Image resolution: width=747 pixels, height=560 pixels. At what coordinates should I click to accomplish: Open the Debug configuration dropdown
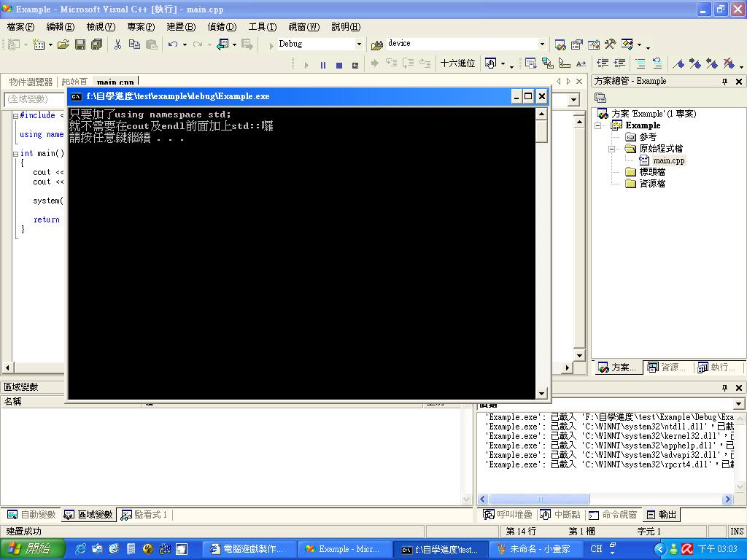click(359, 44)
